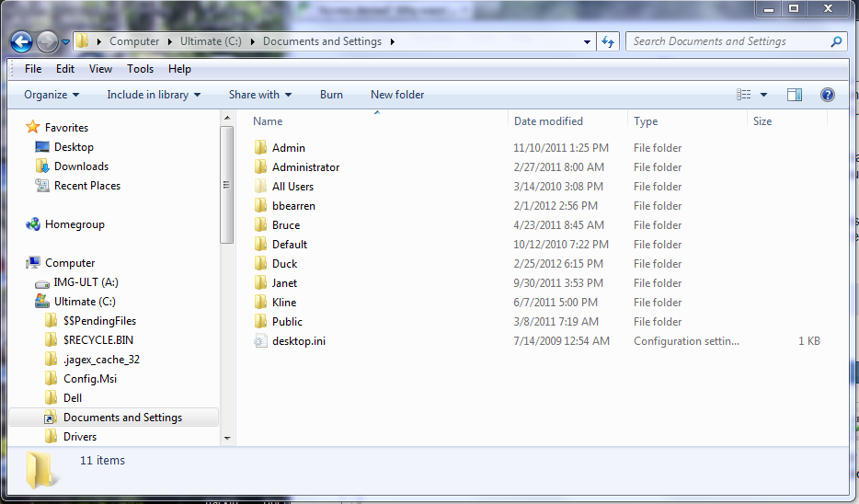The image size is (859, 504).
Task: Click the Back navigation arrow button
Action: pos(21,41)
